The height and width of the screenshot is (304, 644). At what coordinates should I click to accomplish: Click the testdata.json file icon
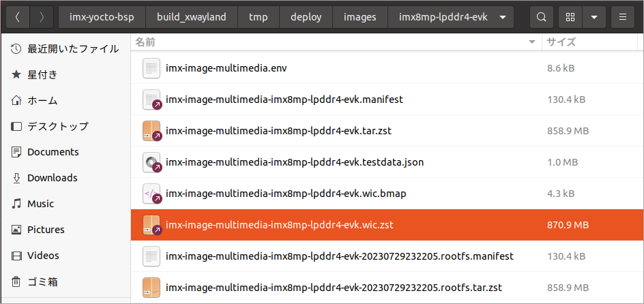coord(151,162)
